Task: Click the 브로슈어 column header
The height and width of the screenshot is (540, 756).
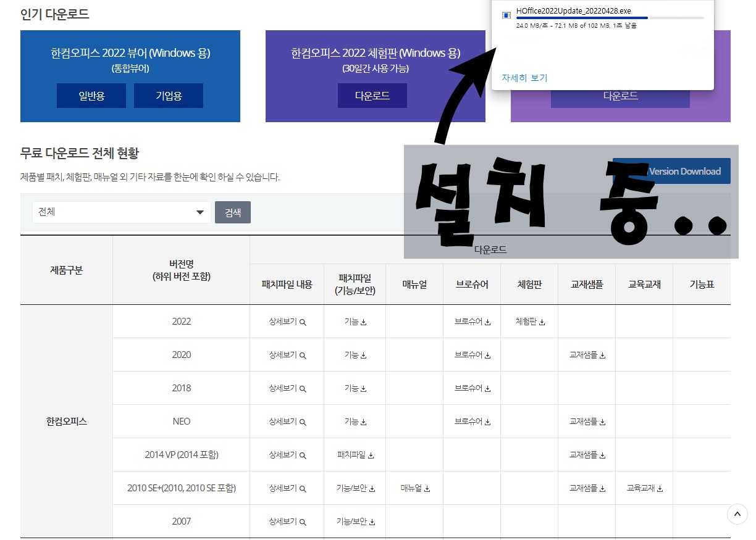Action: point(472,285)
